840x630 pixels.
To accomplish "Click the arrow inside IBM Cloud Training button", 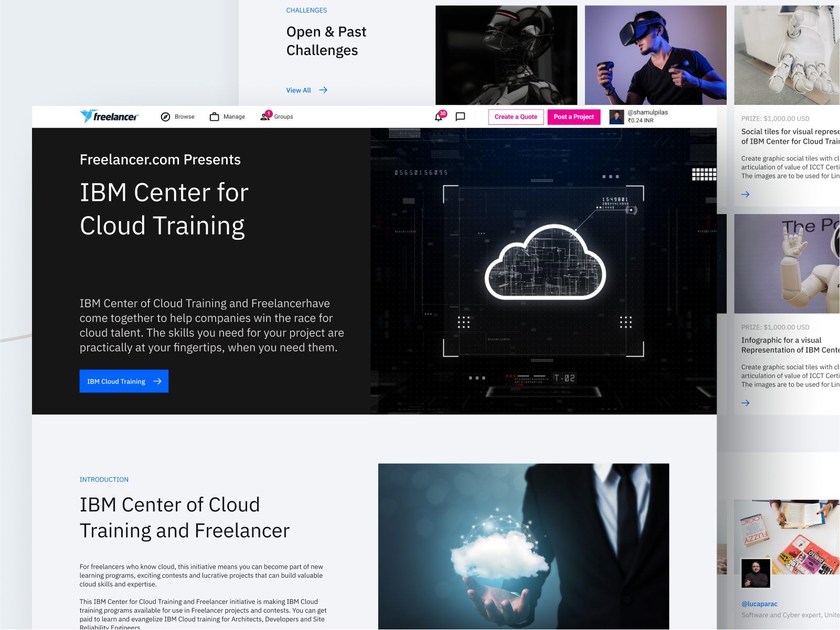I will [157, 381].
